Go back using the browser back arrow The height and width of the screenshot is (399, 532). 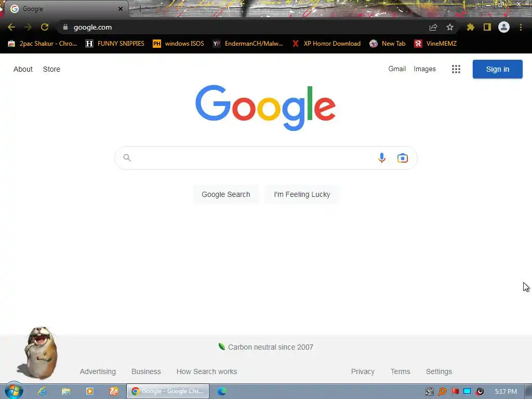coord(11,27)
